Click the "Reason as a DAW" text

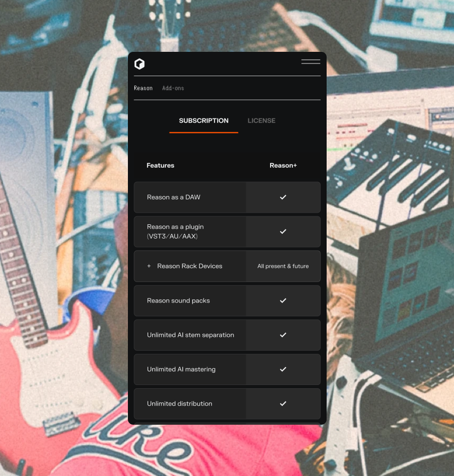click(173, 197)
